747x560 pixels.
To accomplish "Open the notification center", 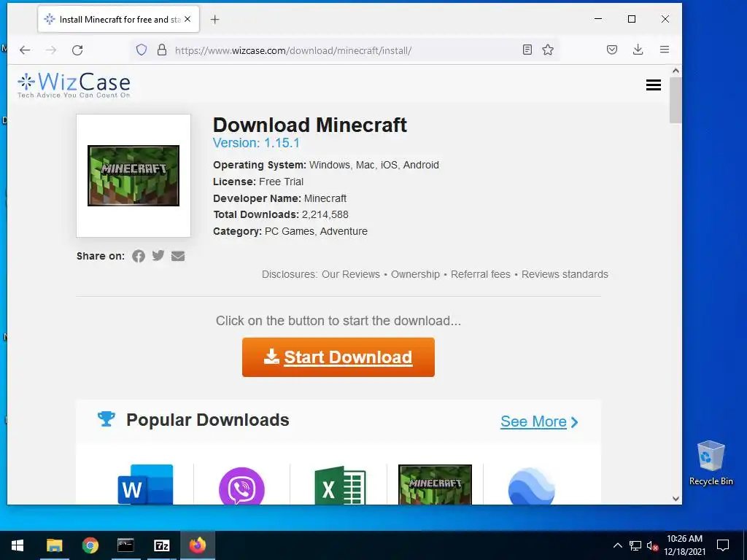I will [723, 545].
